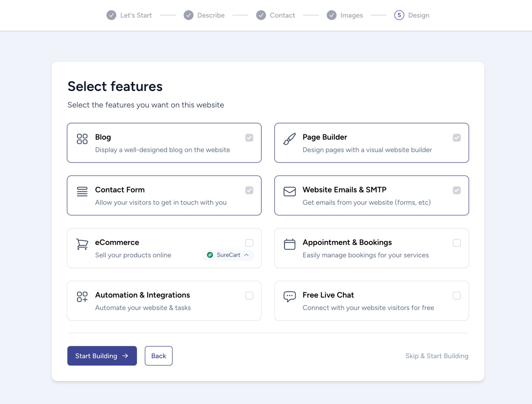532x404 pixels.
Task: Enable the eCommerce checkbox
Action: coord(249,243)
